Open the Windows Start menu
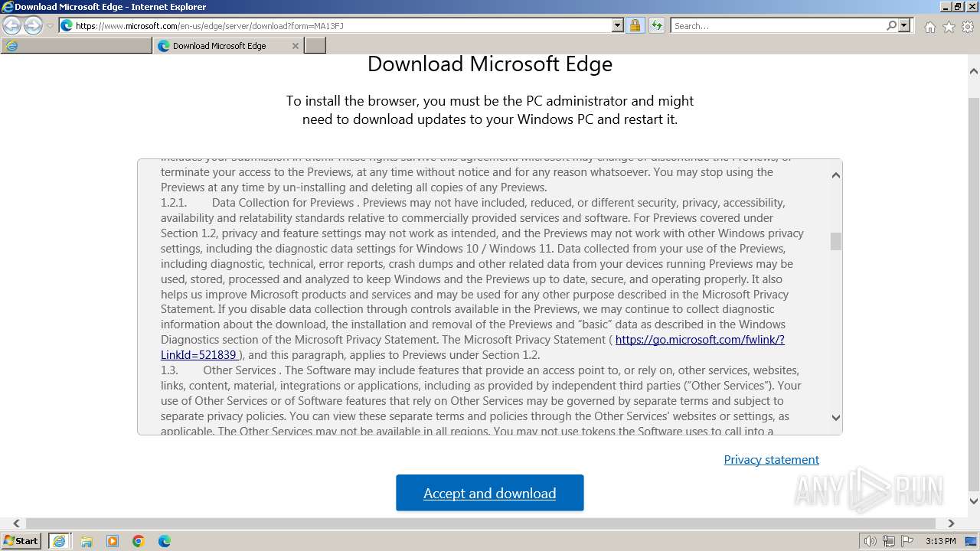The width and height of the screenshot is (980, 551). (21, 540)
